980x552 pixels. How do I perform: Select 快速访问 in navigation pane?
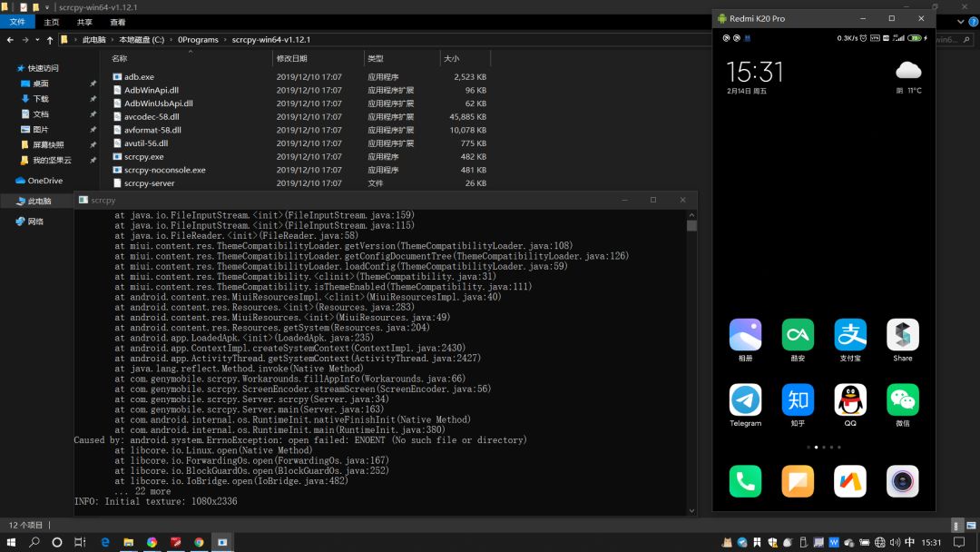click(44, 68)
